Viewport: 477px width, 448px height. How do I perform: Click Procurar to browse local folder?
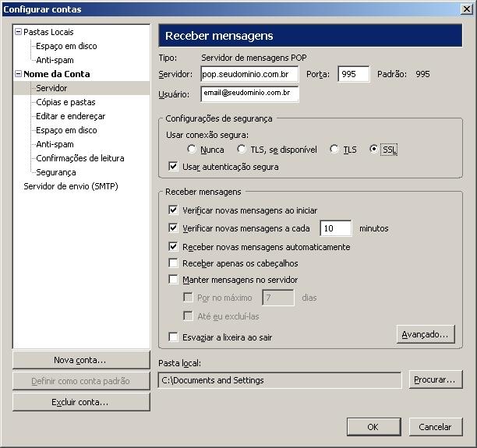pos(436,379)
